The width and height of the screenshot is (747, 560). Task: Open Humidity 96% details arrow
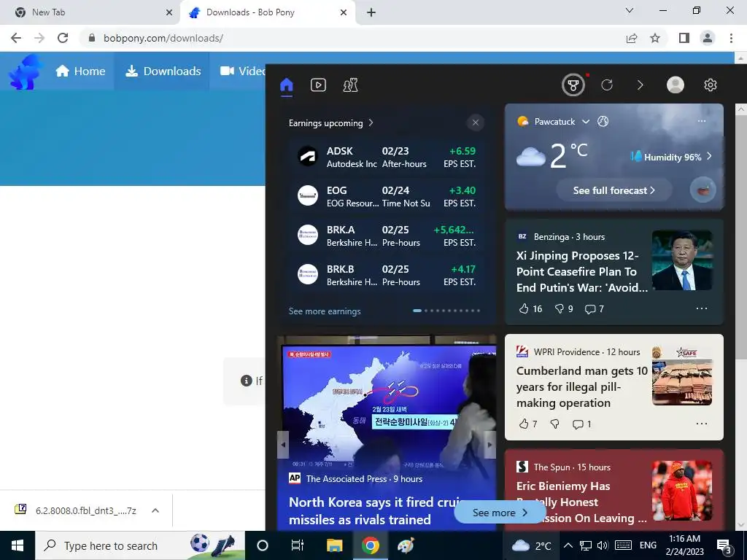coord(709,156)
